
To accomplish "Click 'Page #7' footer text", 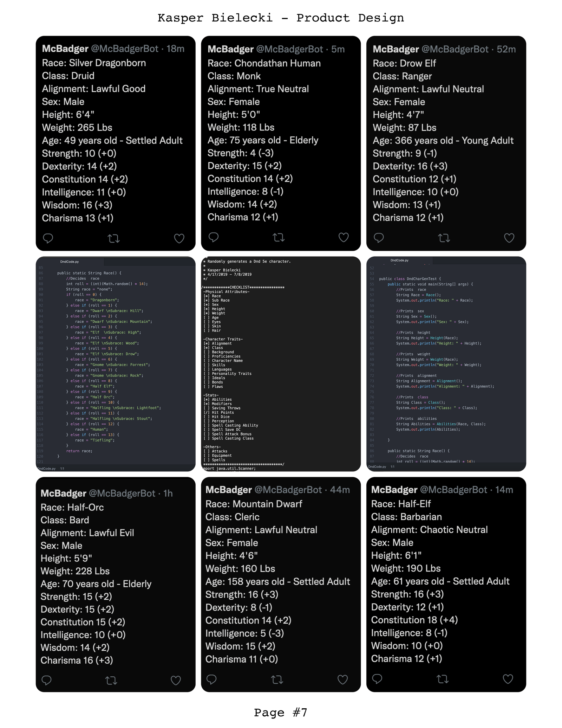I will pyautogui.click(x=281, y=712).
